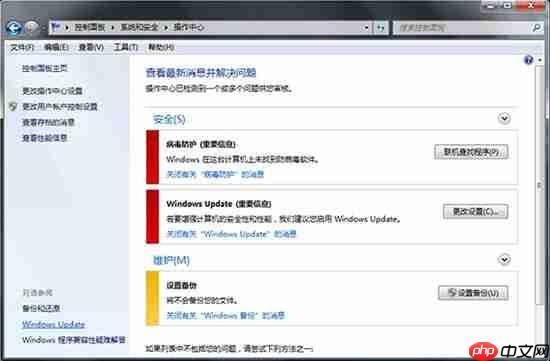Open the address bar history dropdown arrow
Screen dimensions: 550x361
(366, 27)
